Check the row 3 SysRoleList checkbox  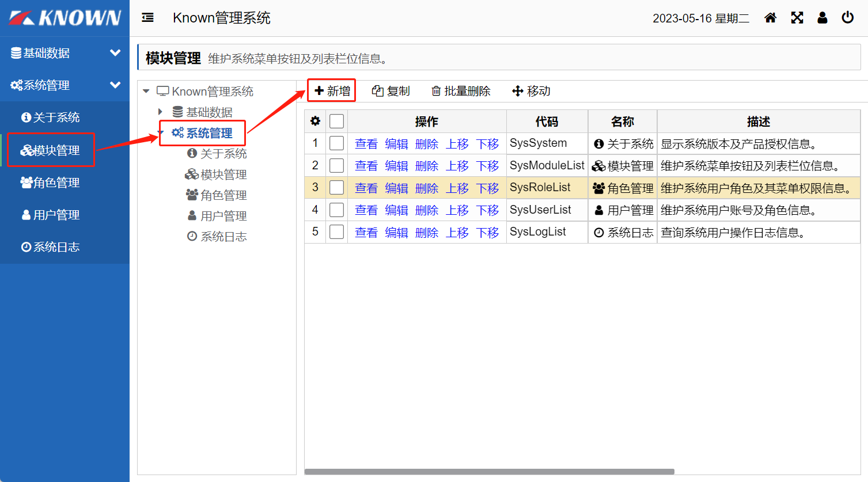click(x=336, y=188)
